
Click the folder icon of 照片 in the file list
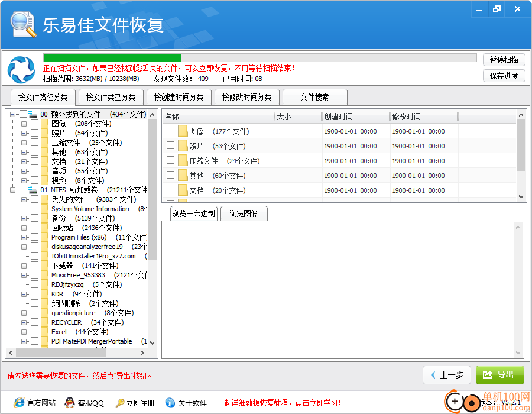pyautogui.click(x=183, y=146)
